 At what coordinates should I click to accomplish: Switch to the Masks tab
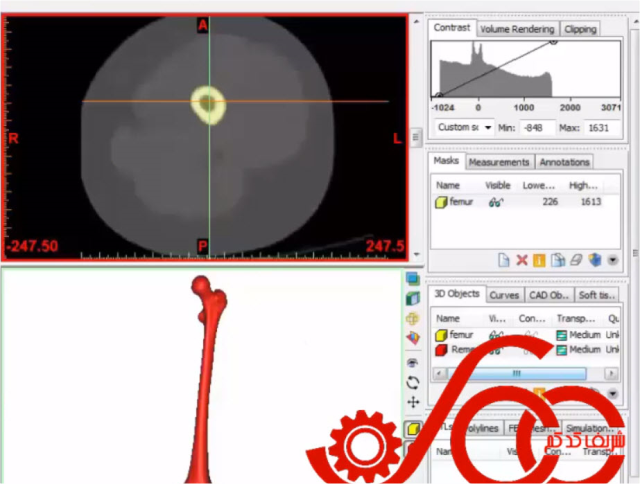coord(446,160)
